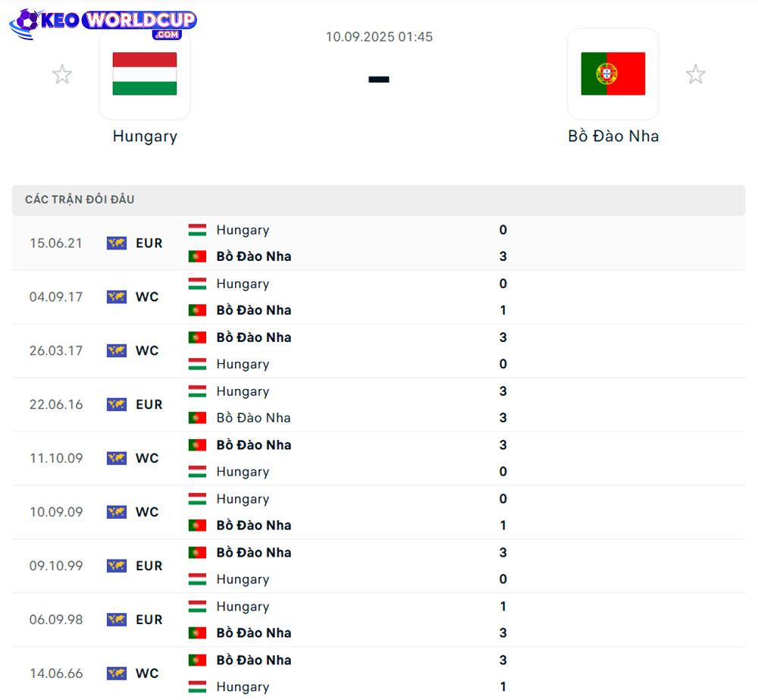Viewport: 758px width, 700px height.
Task: Click EUR label in 22.06.16 row
Action: (x=149, y=404)
